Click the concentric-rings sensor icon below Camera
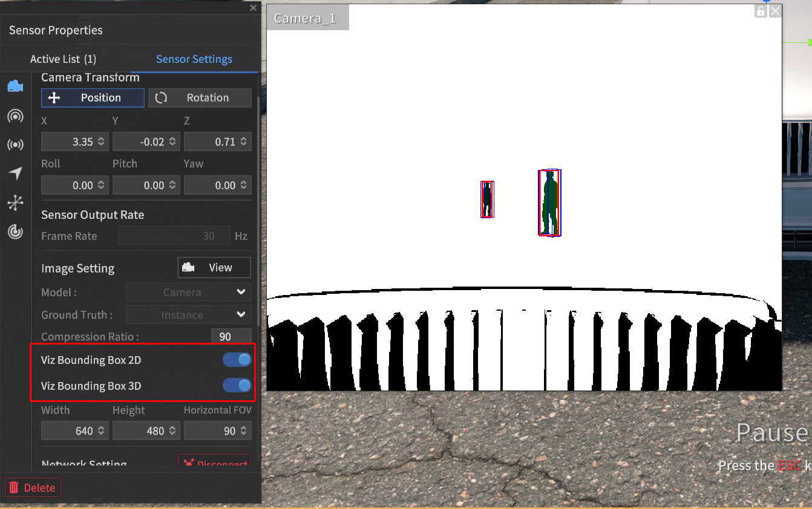The width and height of the screenshot is (812, 509). (15, 116)
